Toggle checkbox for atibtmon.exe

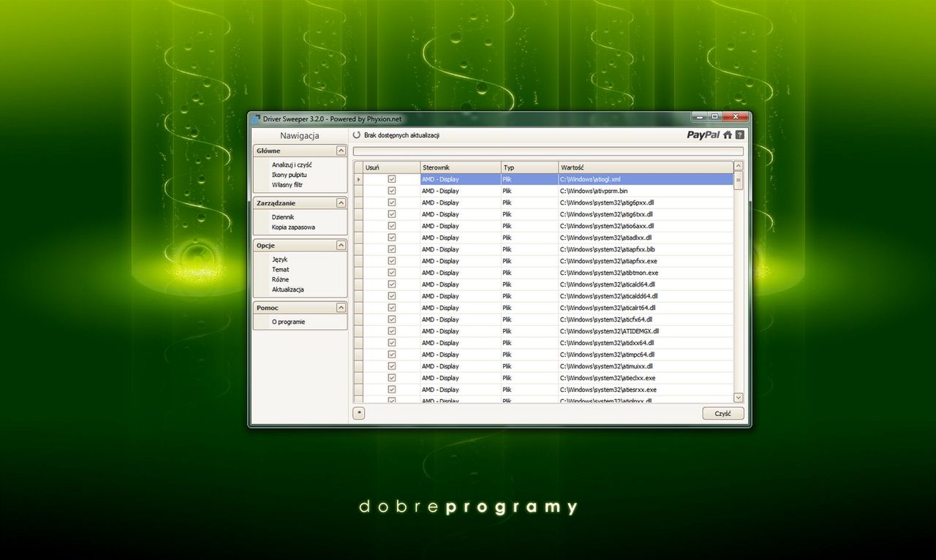(x=392, y=273)
